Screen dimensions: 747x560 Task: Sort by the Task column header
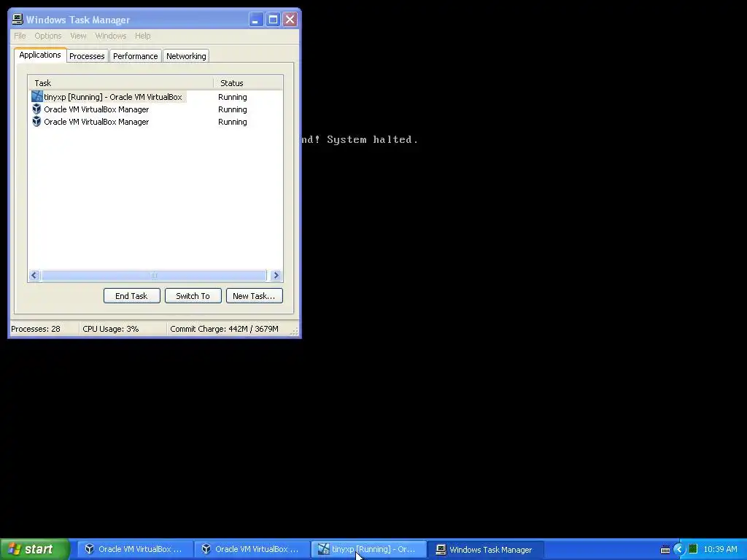tap(120, 83)
